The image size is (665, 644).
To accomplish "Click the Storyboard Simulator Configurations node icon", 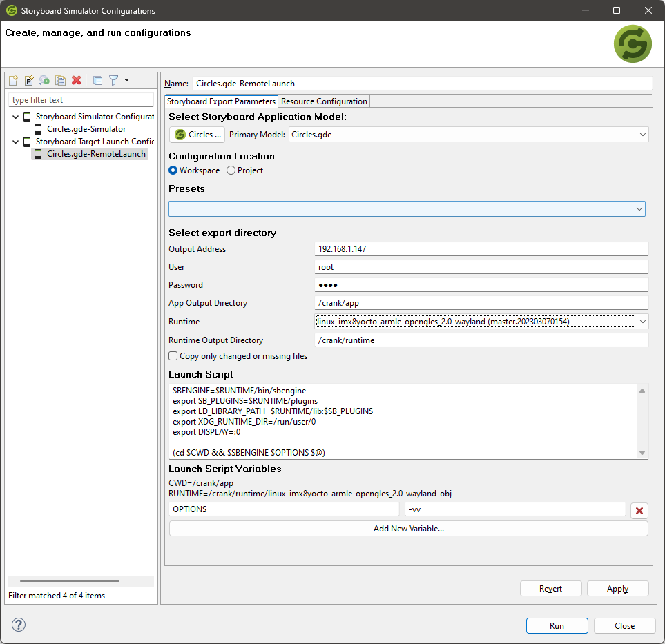I will 27,117.
